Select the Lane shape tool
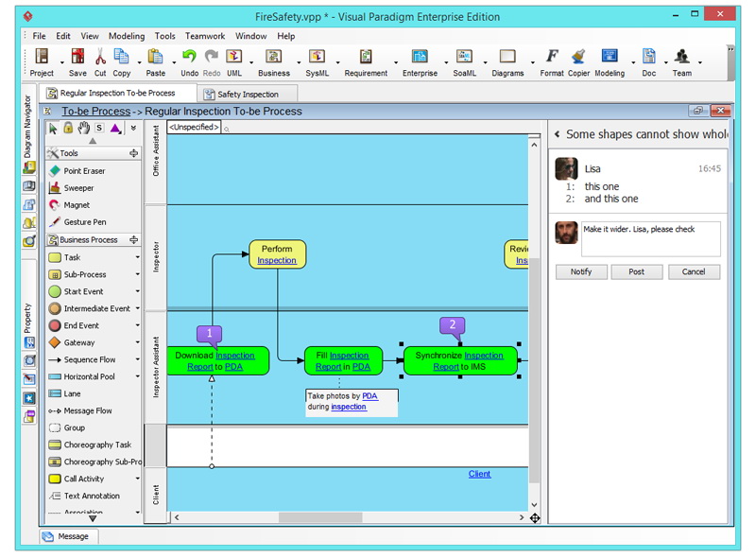The image size is (756, 558). 72,393
